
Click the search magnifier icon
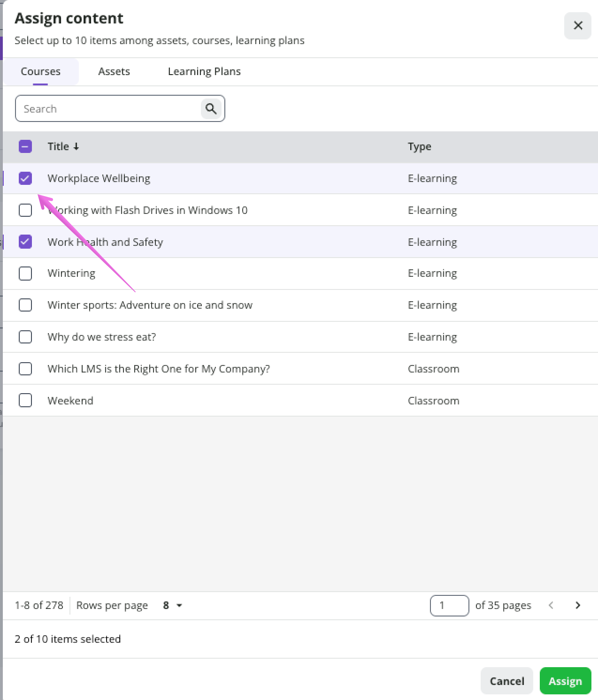211,109
